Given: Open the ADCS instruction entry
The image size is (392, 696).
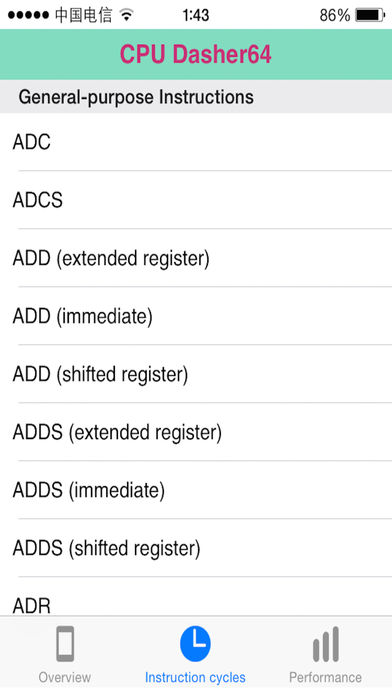Looking at the screenshot, I should click(x=196, y=200).
